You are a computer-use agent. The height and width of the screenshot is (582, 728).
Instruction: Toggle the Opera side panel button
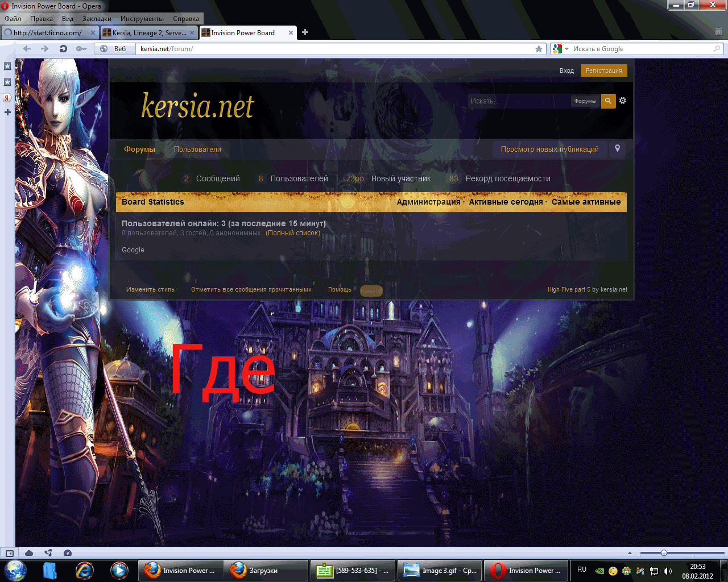click(x=10, y=553)
